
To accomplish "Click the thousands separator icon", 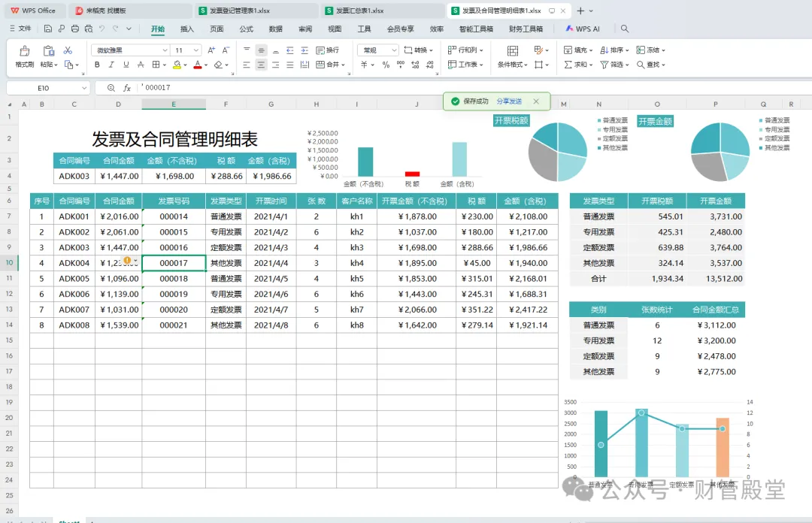I will click(400, 65).
